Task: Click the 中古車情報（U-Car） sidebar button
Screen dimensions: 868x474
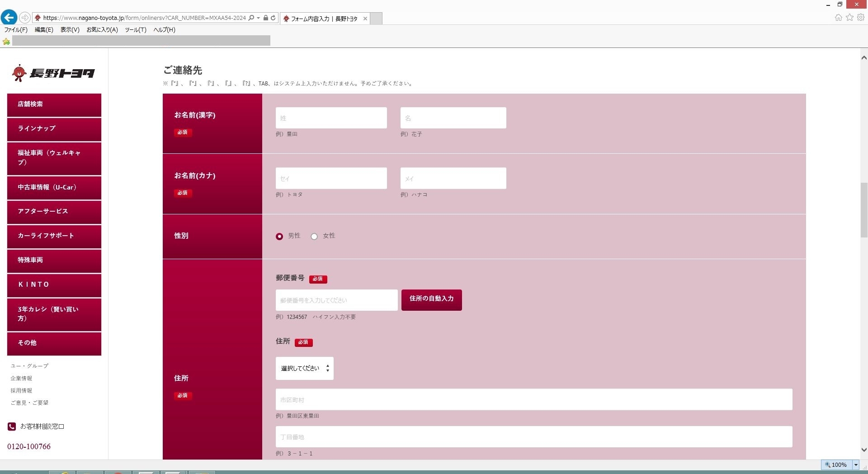Action: [x=54, y=188]
